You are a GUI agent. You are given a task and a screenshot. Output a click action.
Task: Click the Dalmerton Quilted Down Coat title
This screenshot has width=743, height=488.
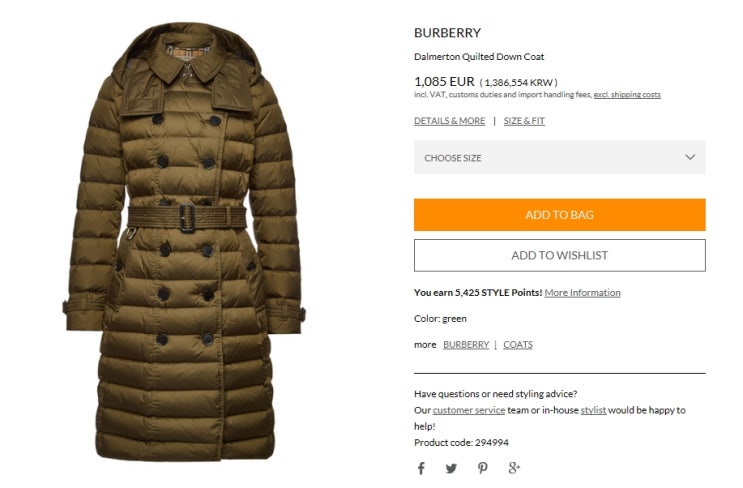479,57
